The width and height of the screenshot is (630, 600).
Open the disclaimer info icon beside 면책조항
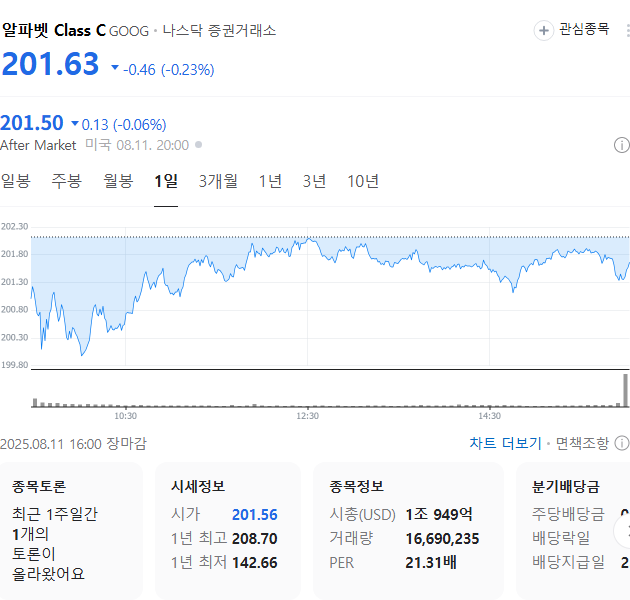click(x=622, y=443)
